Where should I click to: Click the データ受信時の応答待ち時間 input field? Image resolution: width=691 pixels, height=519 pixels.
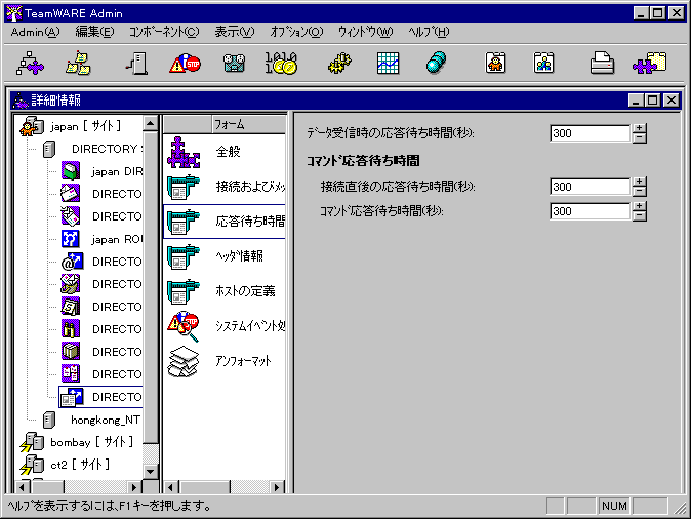pos(591,133)
